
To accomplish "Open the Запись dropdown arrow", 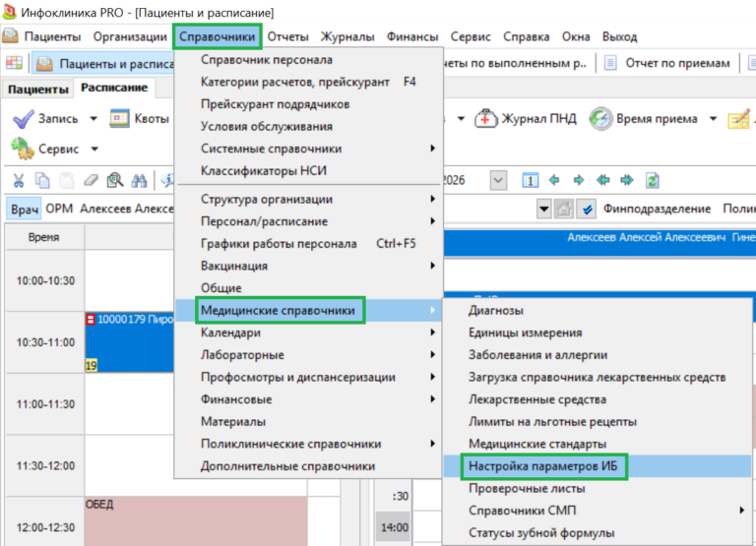I will coord(94,119).
